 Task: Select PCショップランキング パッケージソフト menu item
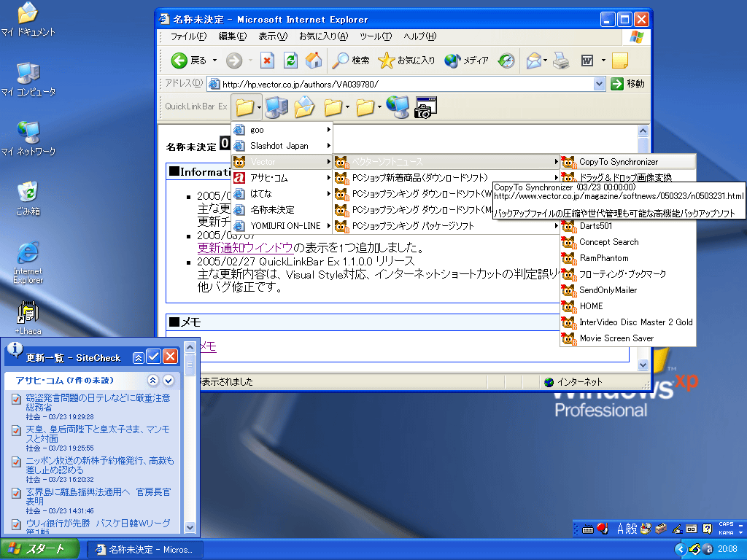(x=446, y=226)
